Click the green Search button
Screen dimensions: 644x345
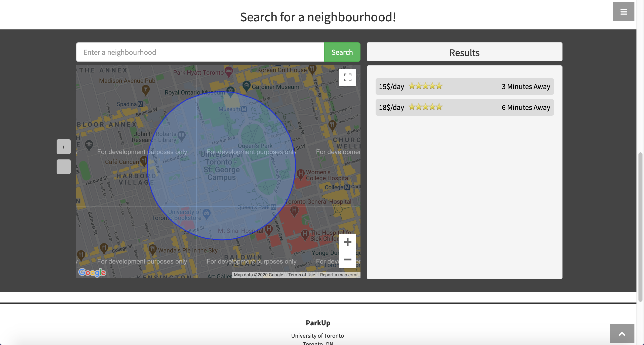342,52
